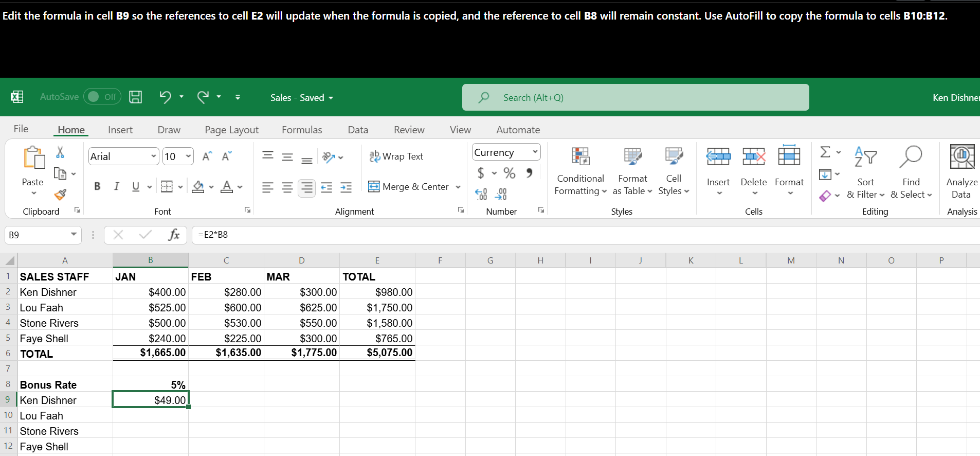This screenshot has height=456, width=980.
Task: Open Cell Styles gallery
Action: pyautogui.click(x=674, y=172)
